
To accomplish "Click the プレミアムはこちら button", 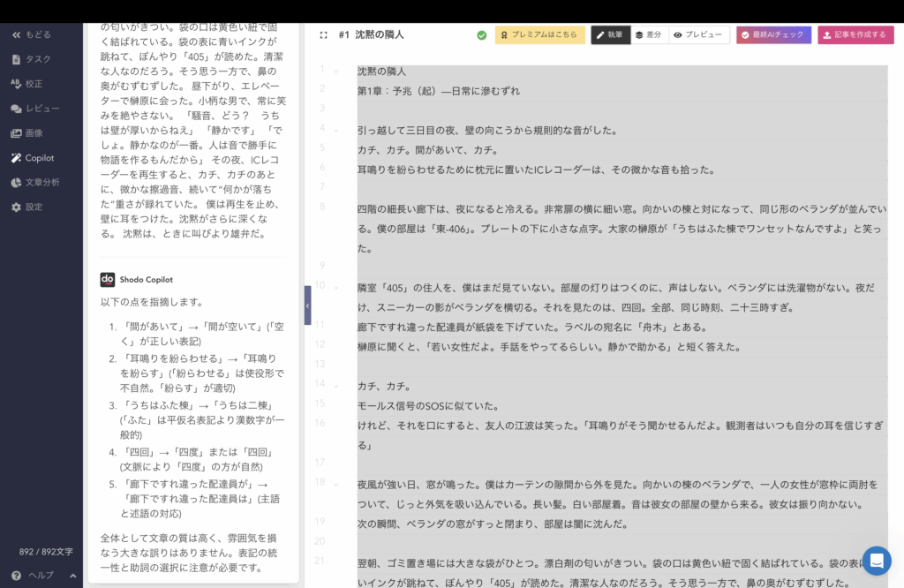I will point(539,35).
